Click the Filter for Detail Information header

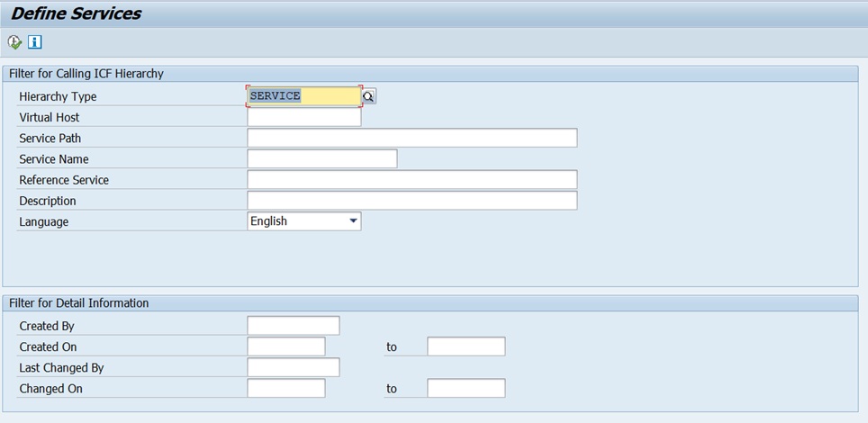coord(79,303)
